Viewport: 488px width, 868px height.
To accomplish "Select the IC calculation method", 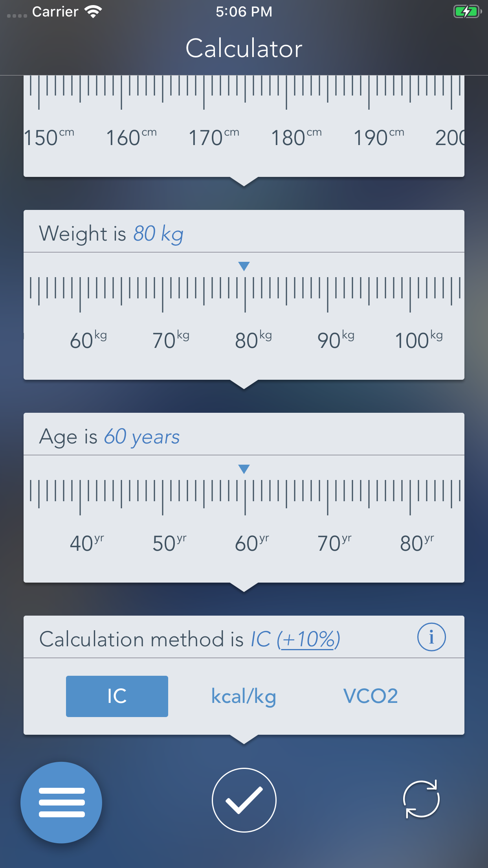I will (117, 696).
